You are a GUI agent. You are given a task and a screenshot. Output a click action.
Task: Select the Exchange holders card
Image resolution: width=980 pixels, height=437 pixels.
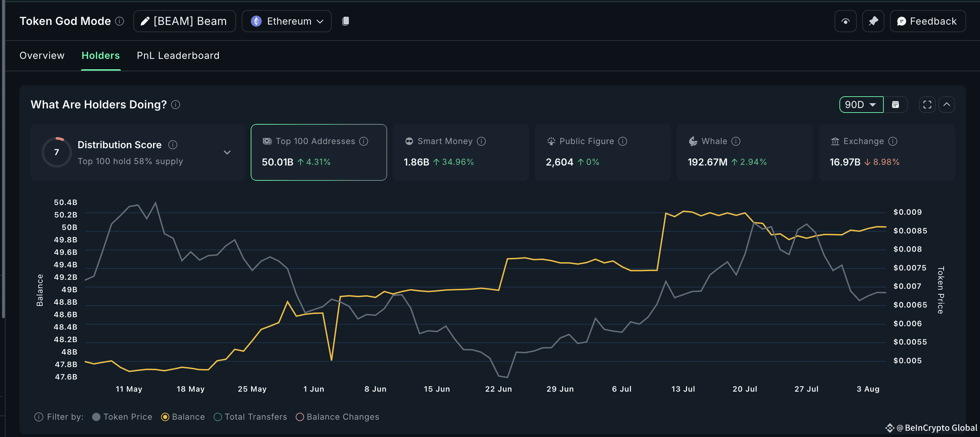coord(887,152)
